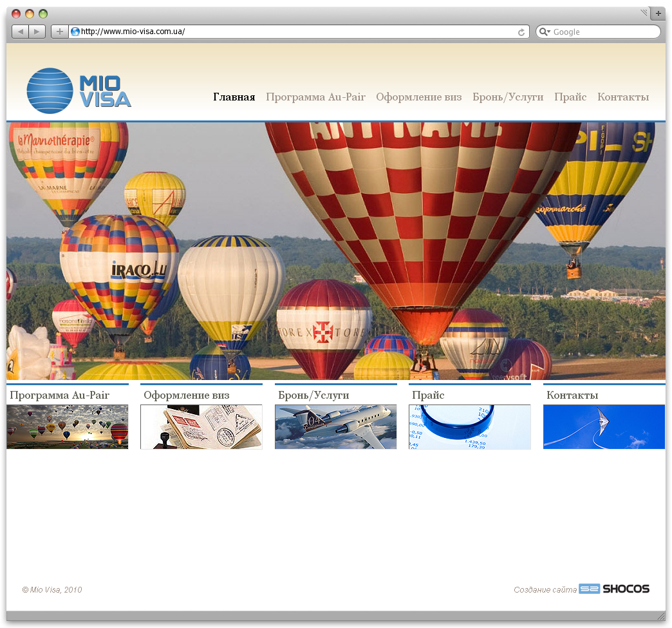Click the address bar URL field
The height and width of the screenshot is (628, 672).
[299, 32]
